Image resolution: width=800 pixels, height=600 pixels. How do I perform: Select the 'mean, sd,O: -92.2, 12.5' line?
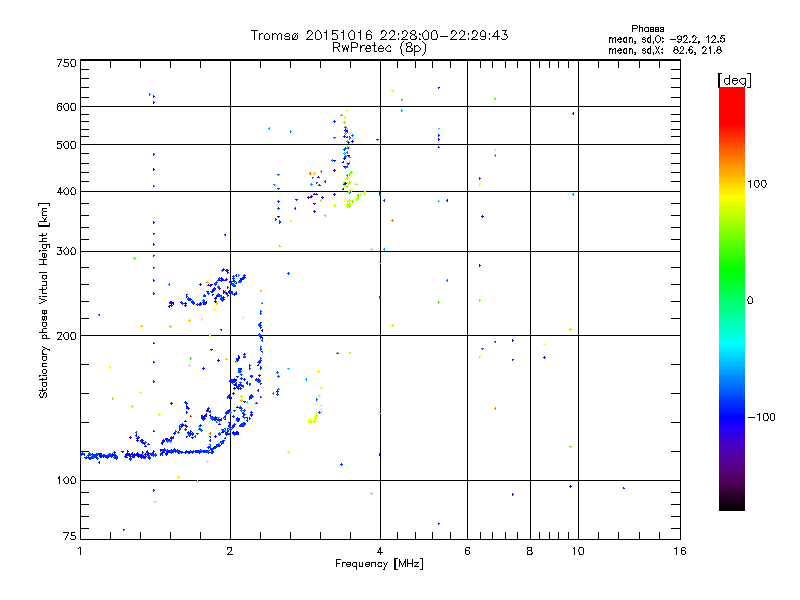coord(666,39)
